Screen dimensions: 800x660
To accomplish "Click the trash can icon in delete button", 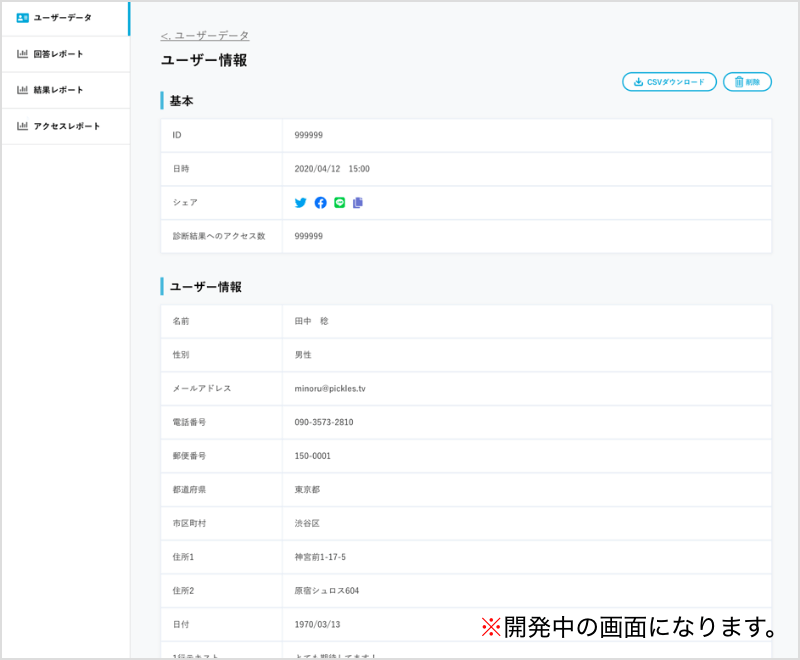I will [738, 82].
